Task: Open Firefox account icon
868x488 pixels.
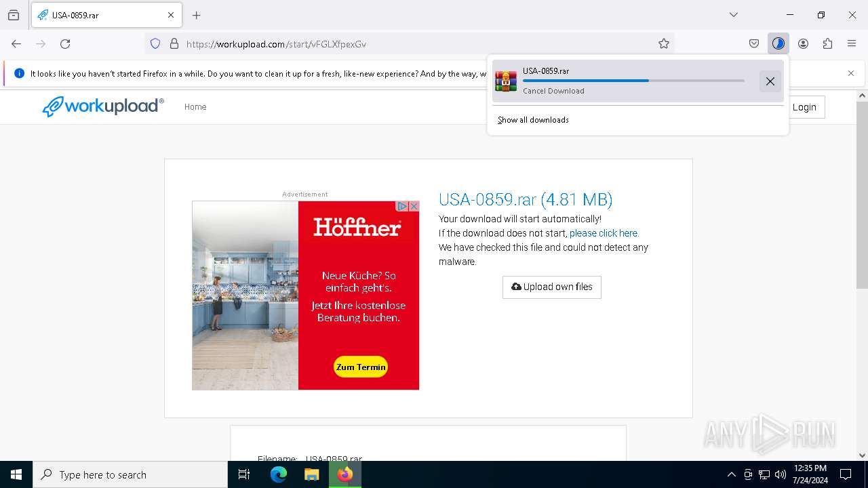Action: point(803,43)
